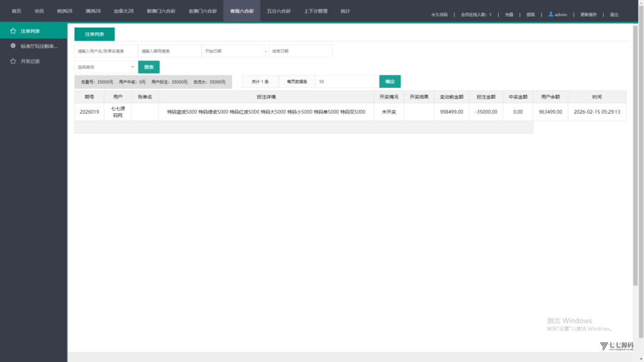Click the 更新缓存 refresh cache link

589,14
